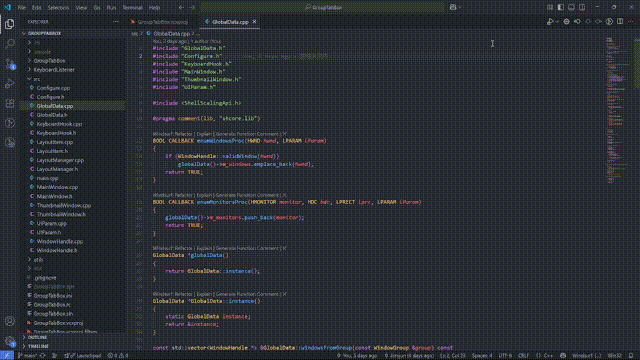
Task: Click the remote window indicator in status bar
Action: (x=7, y=356)
